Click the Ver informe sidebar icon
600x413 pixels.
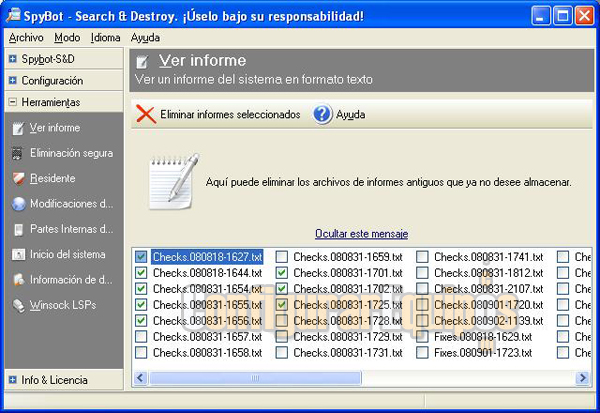(x=18, y=128)
